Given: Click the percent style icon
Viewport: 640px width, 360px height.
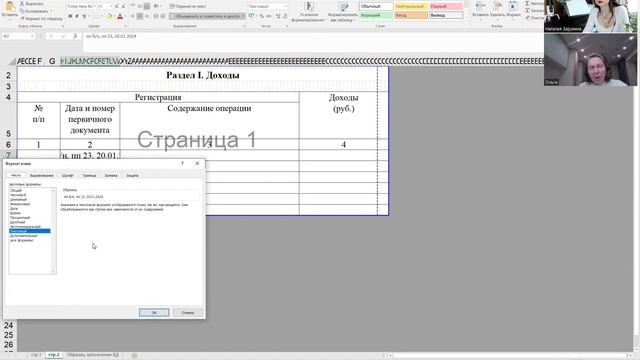Looking at the screenshot, I should coord(262,16).
